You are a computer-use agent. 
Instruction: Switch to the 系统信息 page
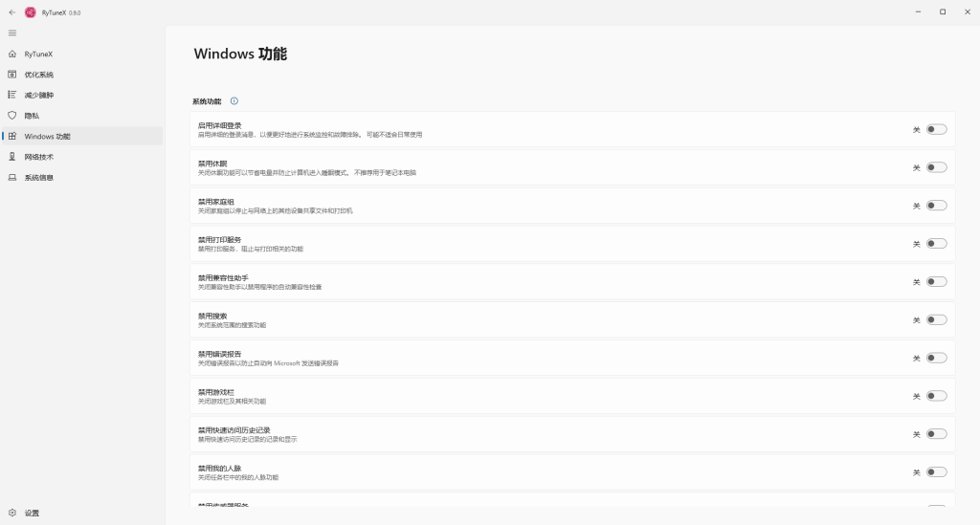(x=82, y=177)
